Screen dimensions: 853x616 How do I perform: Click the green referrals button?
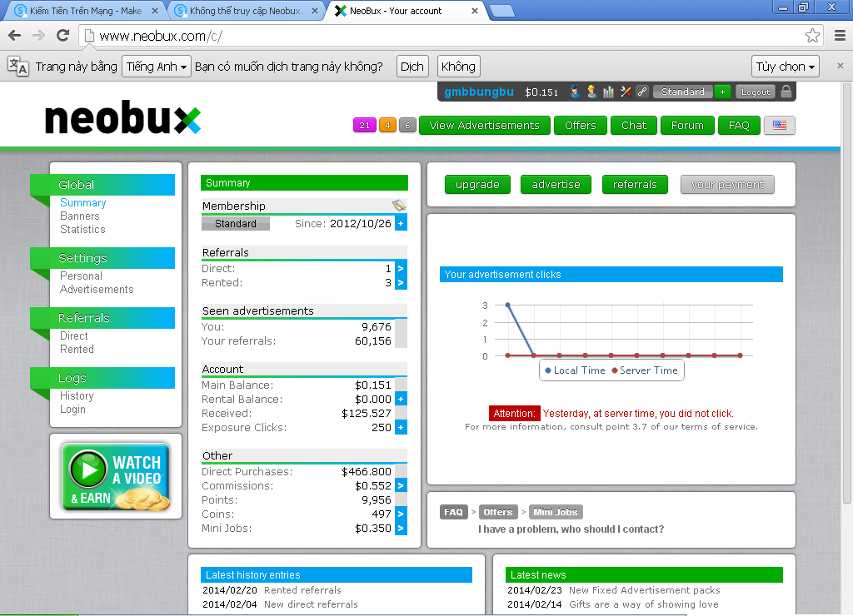(x=635, y=184)
